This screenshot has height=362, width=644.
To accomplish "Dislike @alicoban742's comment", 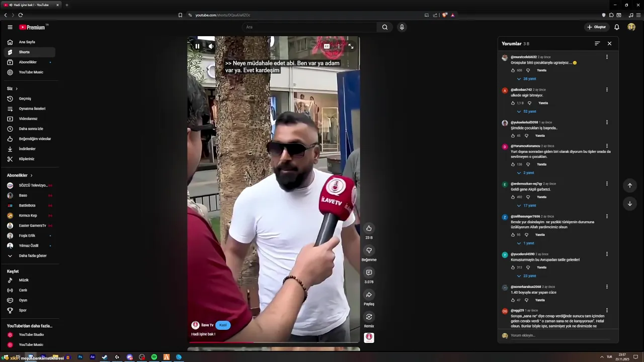I will (529, 103).
